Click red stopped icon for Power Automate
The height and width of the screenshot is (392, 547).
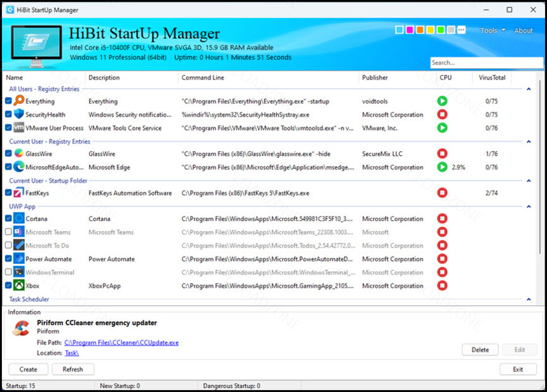(442, 258)
